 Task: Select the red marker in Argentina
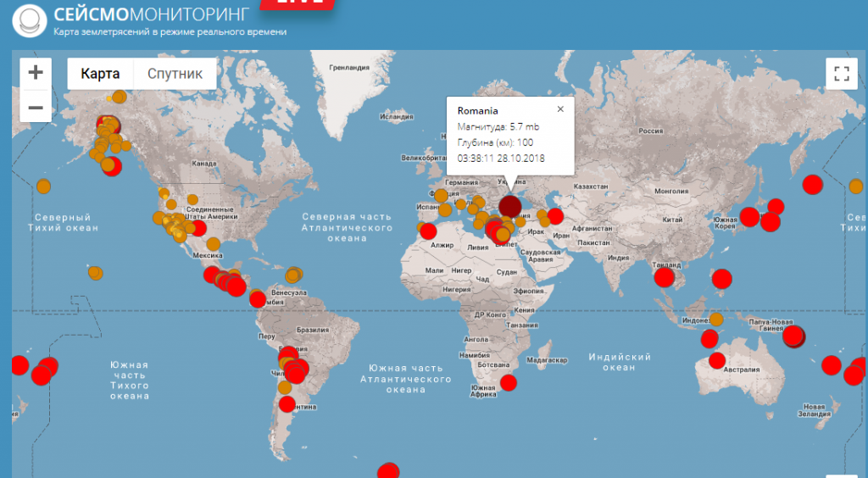pyautogui.click(x=287, y=404)
